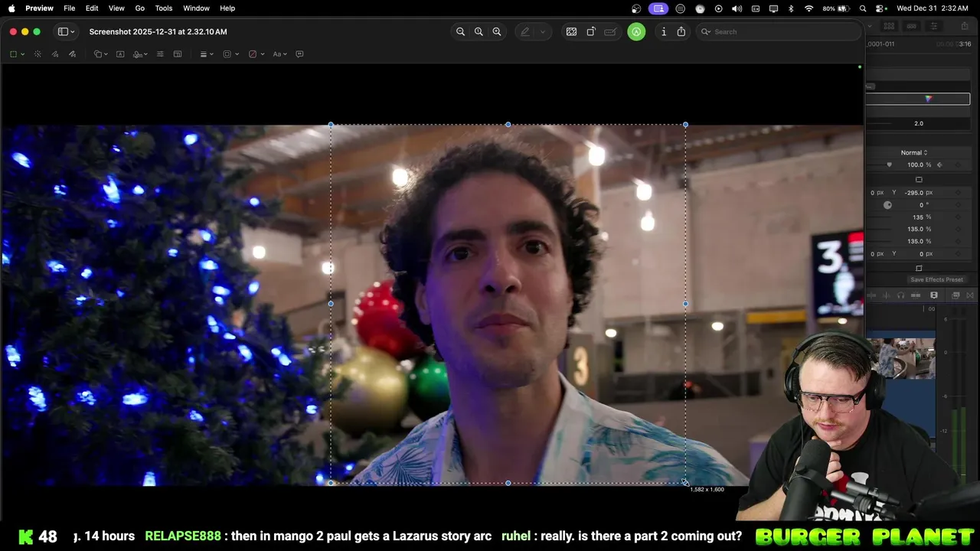Open the Apple menu

point(11,8)
